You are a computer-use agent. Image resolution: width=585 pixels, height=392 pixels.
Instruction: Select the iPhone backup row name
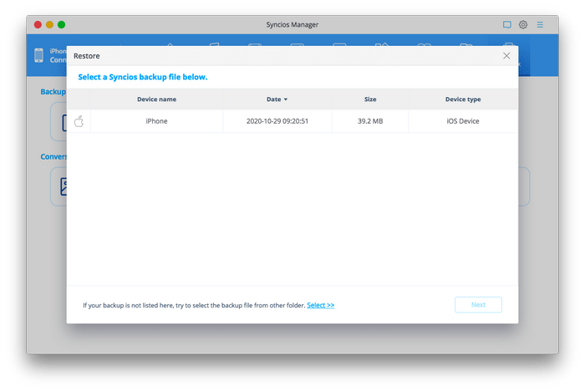tap(156, 121)
